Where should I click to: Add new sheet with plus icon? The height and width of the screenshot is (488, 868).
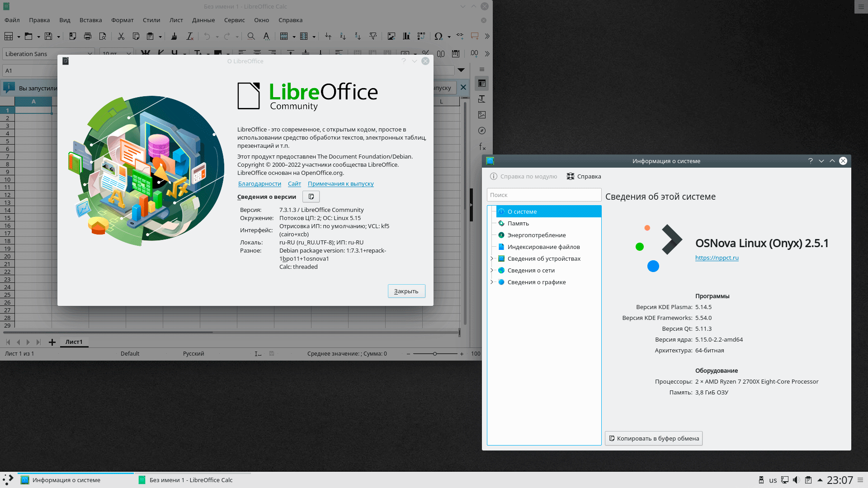(52, 342)
